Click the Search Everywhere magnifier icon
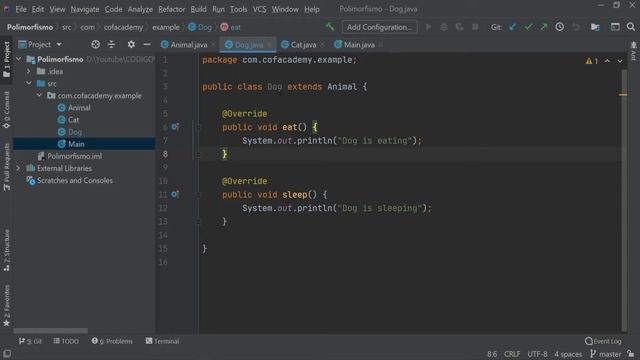 [x=631, y=27]
